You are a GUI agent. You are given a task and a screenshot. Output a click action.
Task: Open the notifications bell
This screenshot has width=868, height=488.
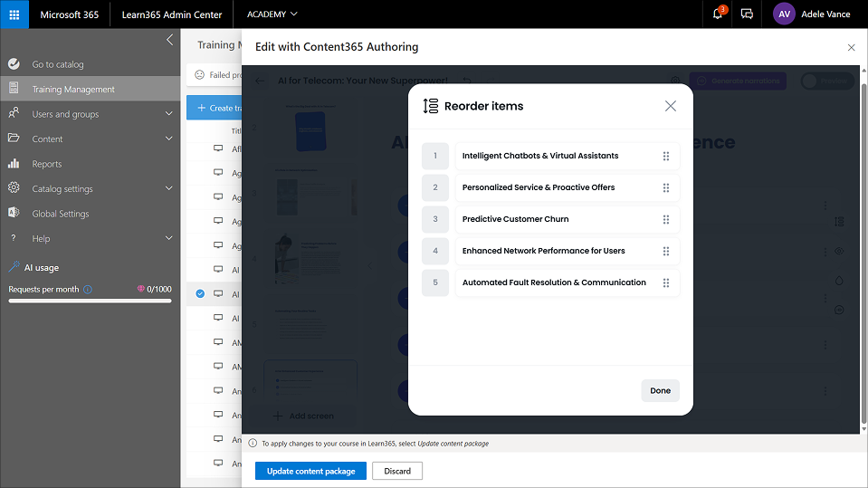718,14
